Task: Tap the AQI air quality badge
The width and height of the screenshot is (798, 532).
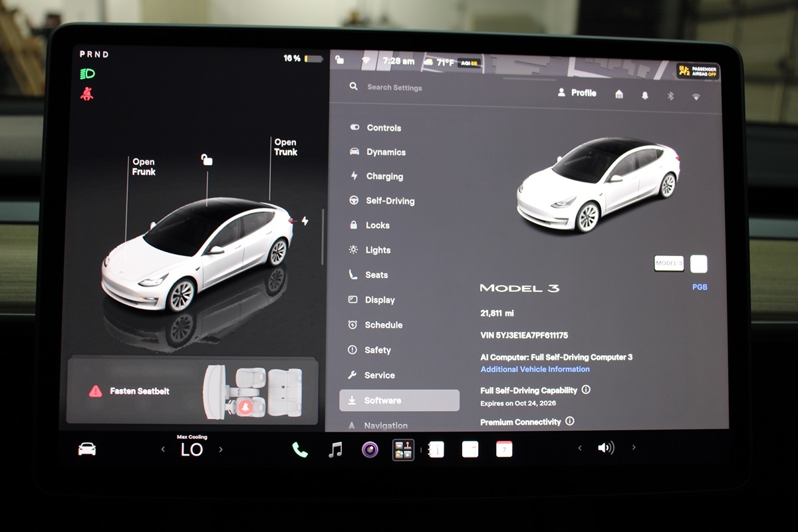Action: click(x=469, y=63)
